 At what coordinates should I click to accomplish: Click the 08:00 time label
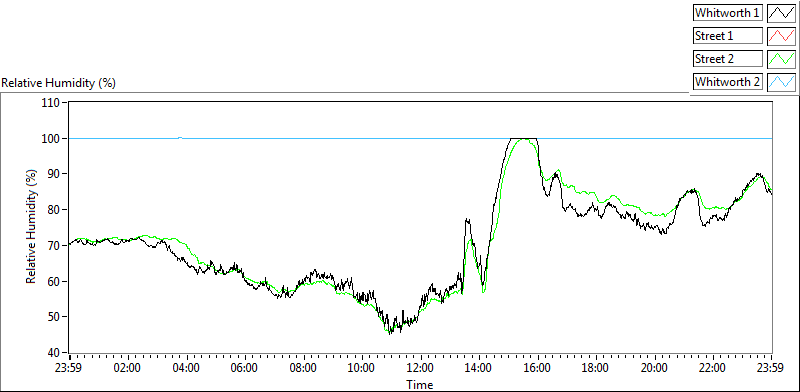pyautogui.click(x=303, y=368)
